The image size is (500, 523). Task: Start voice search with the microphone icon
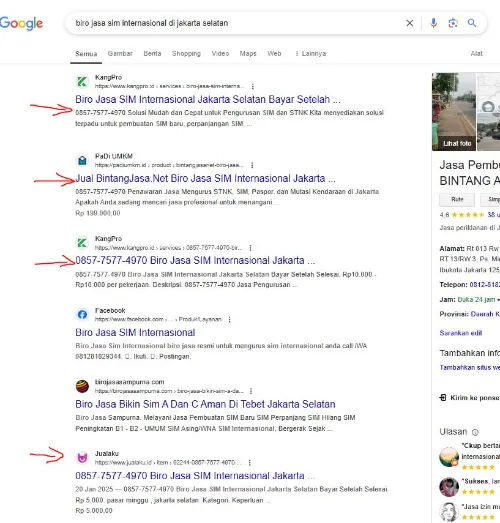[x=434, y=23]
